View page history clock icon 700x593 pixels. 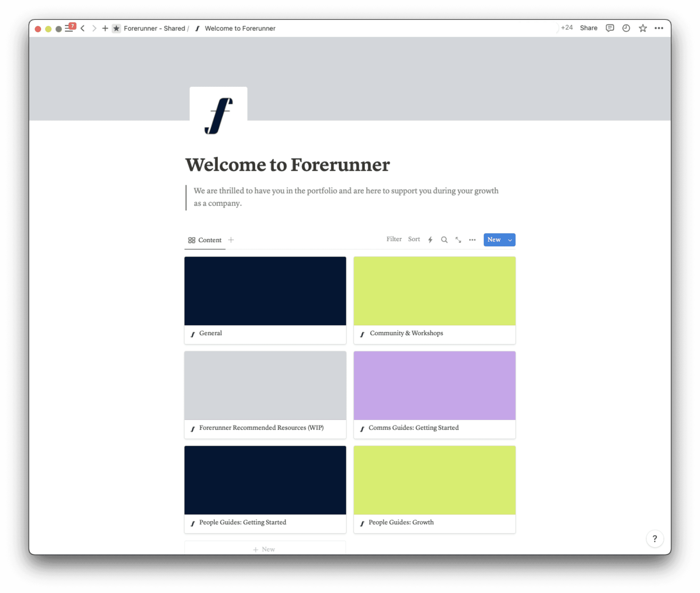pos(626,28)
